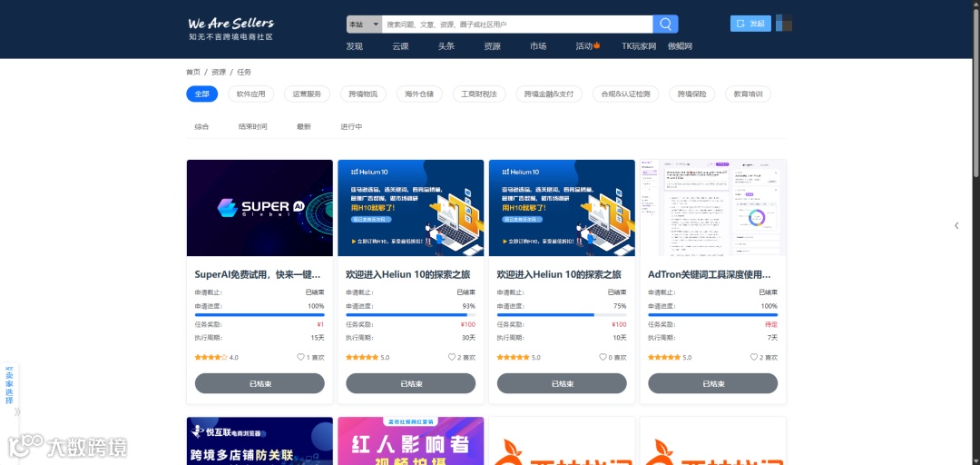The height and width of the screenshot is (465, 980).
Task: Click the 93% progress bar
Action: coord(411,315)
